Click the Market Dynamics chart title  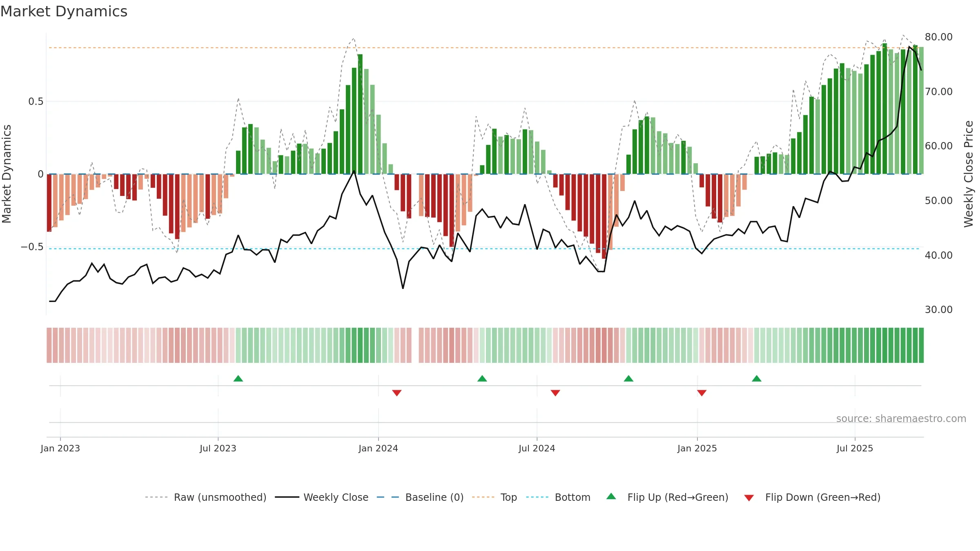pos(64,11)
